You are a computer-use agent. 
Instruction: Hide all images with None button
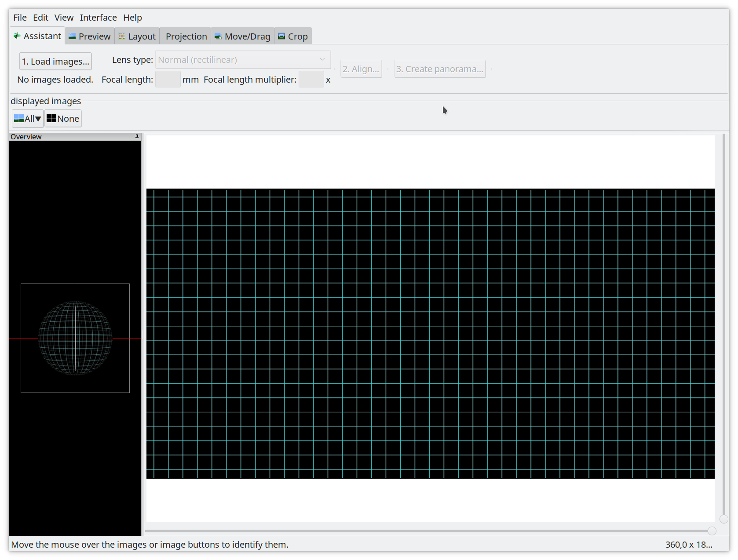[x=63, y=119]
